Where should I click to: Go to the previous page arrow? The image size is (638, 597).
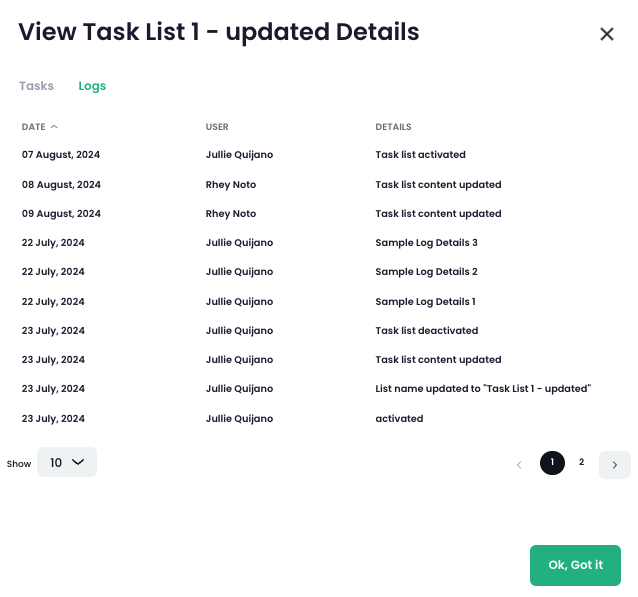point(519,464)
